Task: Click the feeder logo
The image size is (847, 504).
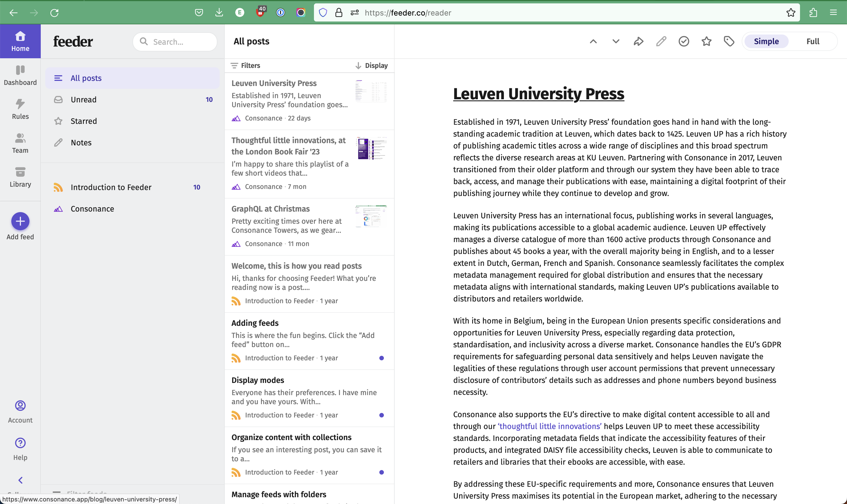Action: coord(73,41)
